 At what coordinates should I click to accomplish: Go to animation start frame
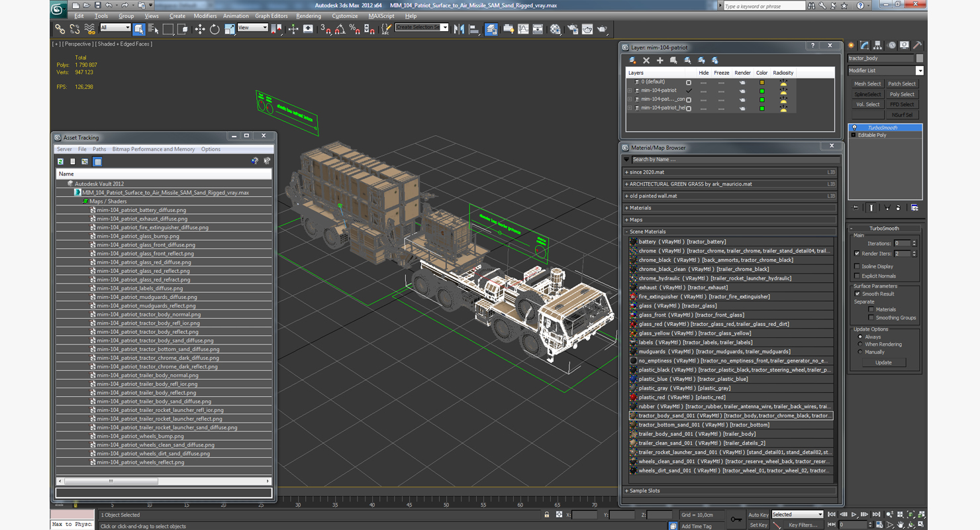pos(832,514)
